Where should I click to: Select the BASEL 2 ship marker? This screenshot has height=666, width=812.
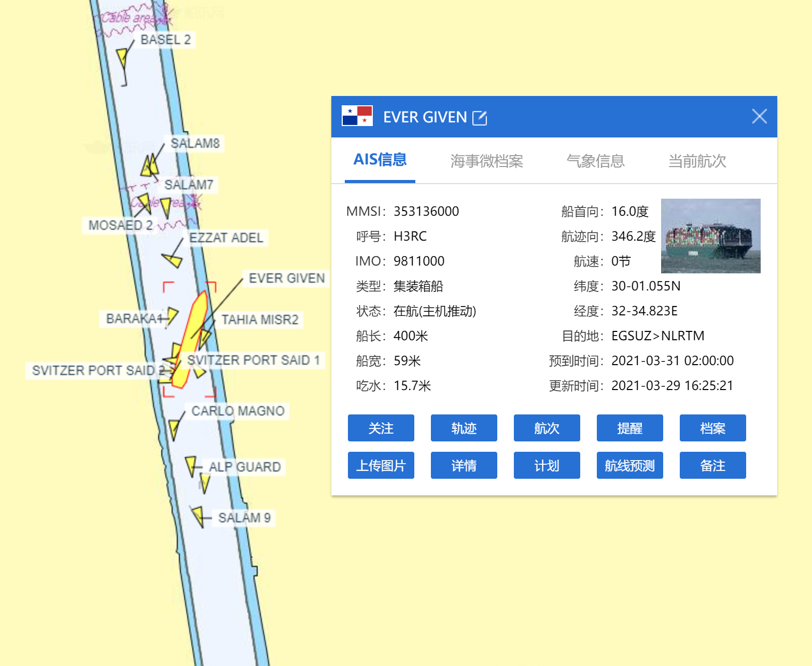(x=122, y=58)
